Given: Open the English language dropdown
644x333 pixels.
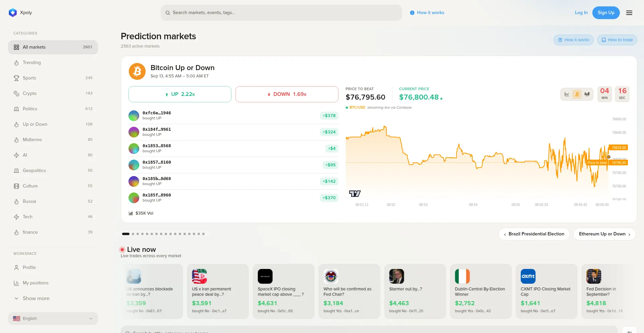Looking at the screenshot, I should [x=53, y=319].
